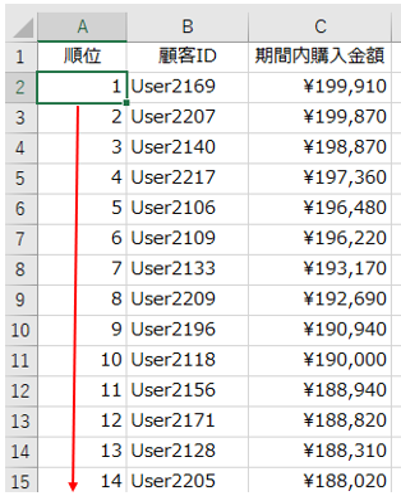
Task: Select column B header
Action: 188,27
